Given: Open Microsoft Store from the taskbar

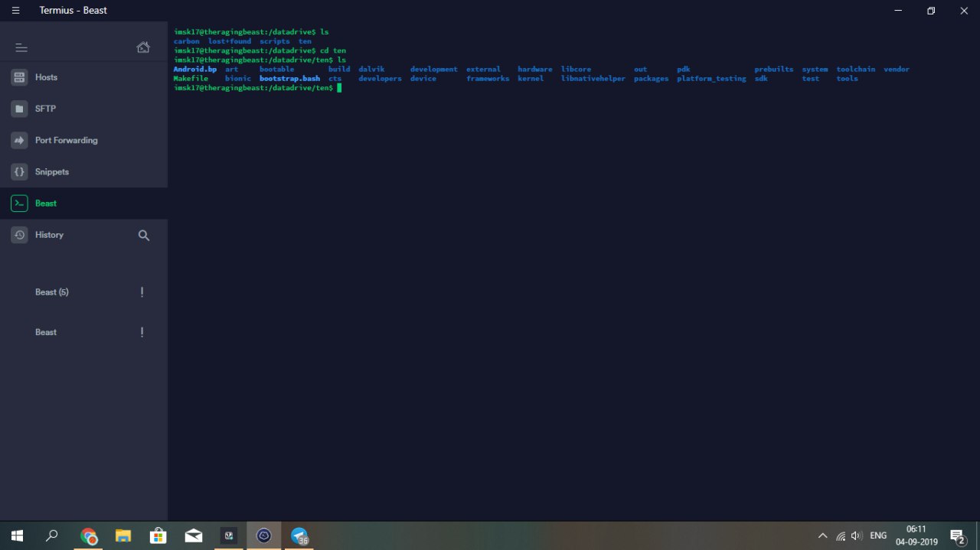Looking at the screenshot, I should pyautogui.click(x=158, y=535).
